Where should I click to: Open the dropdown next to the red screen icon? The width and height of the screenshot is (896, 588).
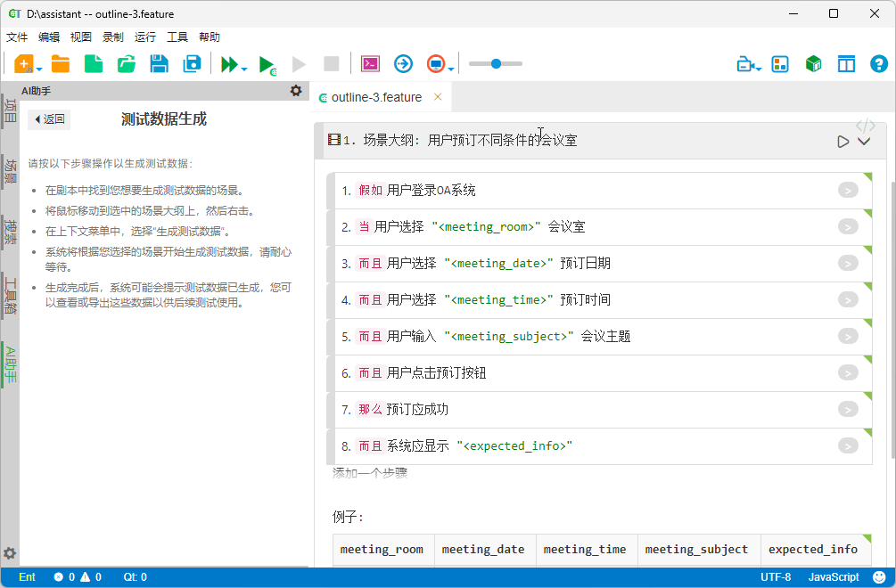pyautogui.click(x=451, y=69)
